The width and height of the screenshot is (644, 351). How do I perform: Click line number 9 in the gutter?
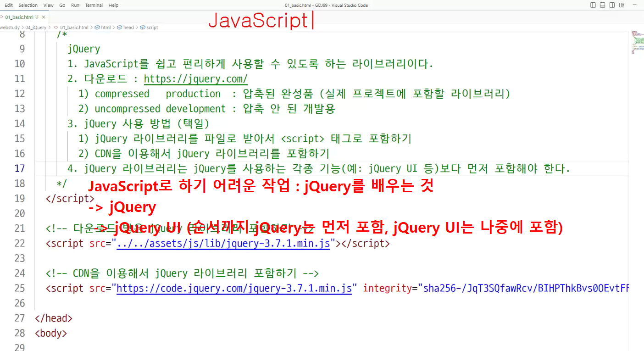[x=22, y=49]
